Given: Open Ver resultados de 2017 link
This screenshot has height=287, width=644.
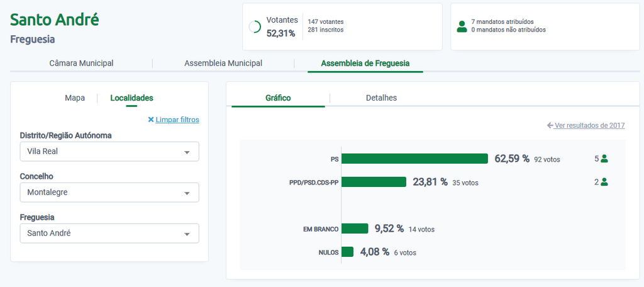Looking at the screenshot, I should [589, 125].
